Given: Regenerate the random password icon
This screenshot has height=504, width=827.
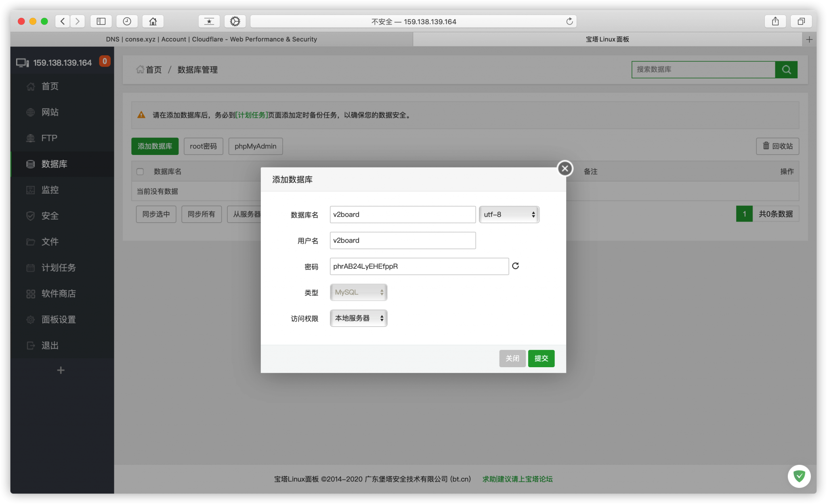Looking at the screenshot, I should click(515, 266).
